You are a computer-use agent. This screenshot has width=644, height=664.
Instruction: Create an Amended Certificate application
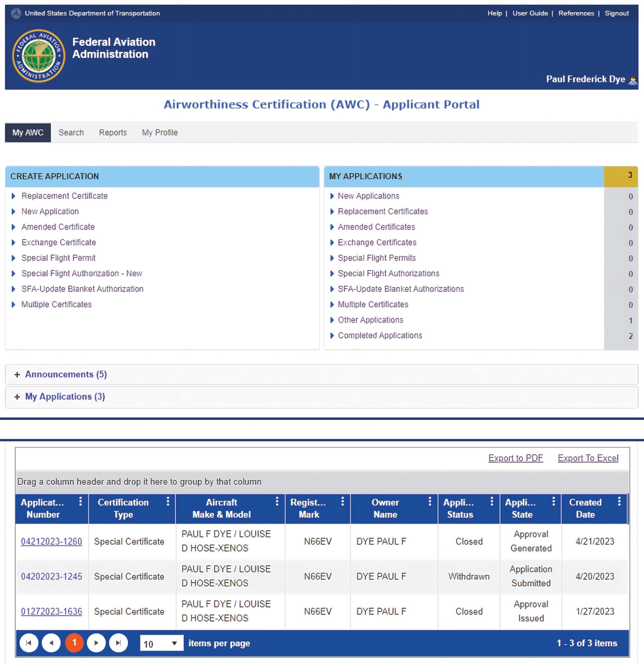point(58,227)
